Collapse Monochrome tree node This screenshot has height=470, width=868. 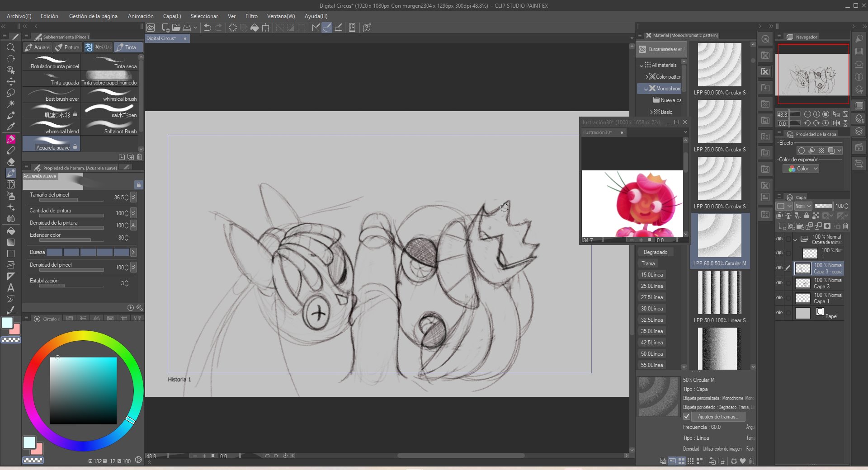click(646, 89)
